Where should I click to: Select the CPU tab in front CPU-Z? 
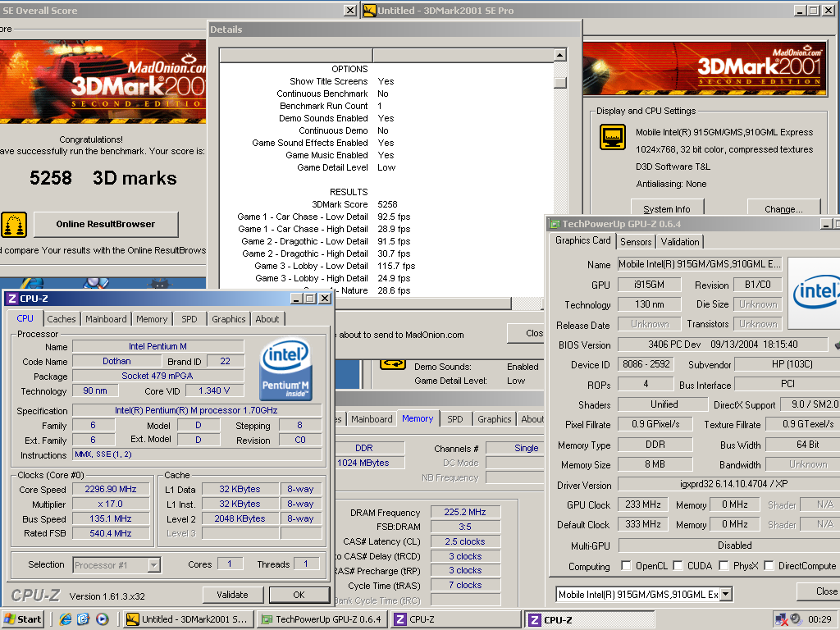point(25,318)
